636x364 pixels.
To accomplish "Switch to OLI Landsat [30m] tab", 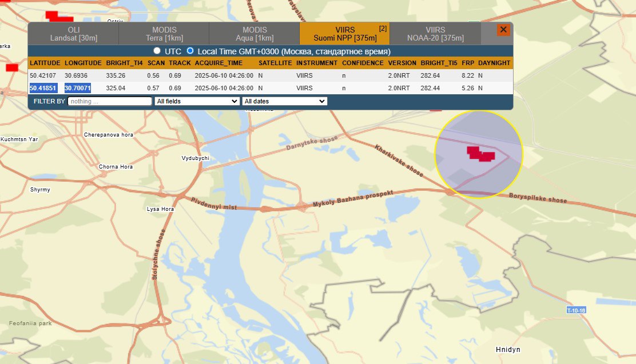I will [x=73, y=34].
